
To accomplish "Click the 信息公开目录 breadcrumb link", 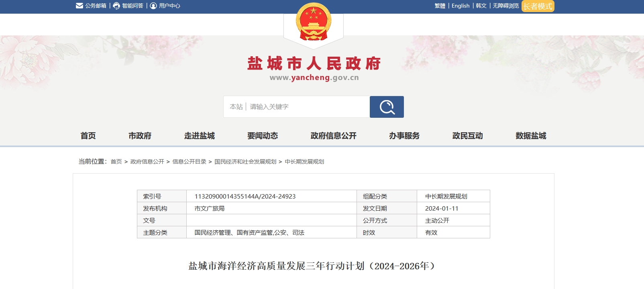I will tap(189, 162).
